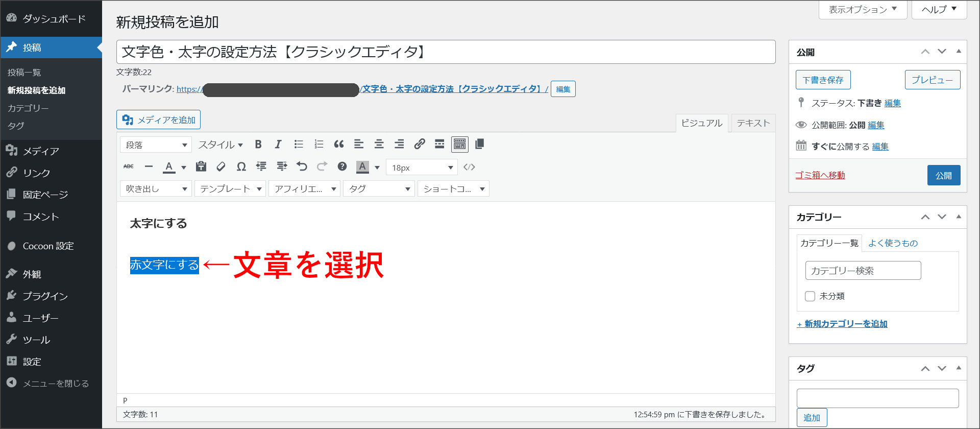Viewport: 980px width, 429px height.
Task: Open the テンプレート dropdown
Action: tap(230, 189)
